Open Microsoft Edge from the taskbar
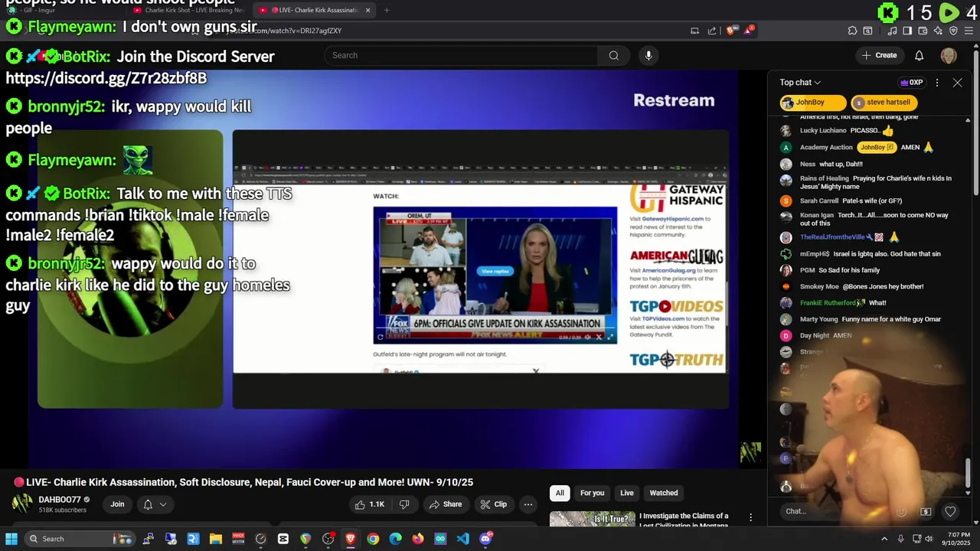This screenshot has height=551, width=980. [x=395, y=539]
